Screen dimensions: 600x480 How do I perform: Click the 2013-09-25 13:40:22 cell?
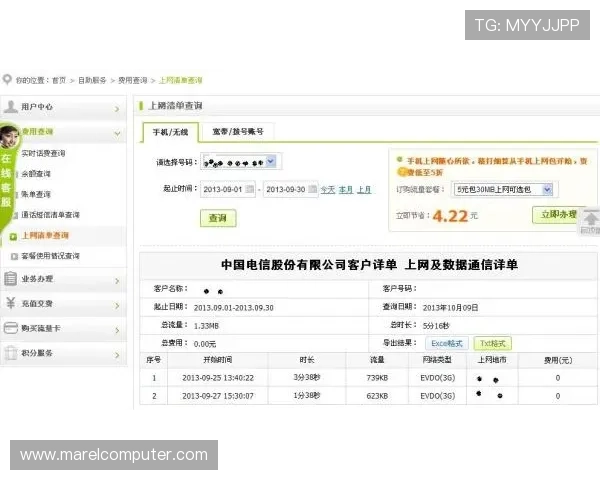[218, 378]
